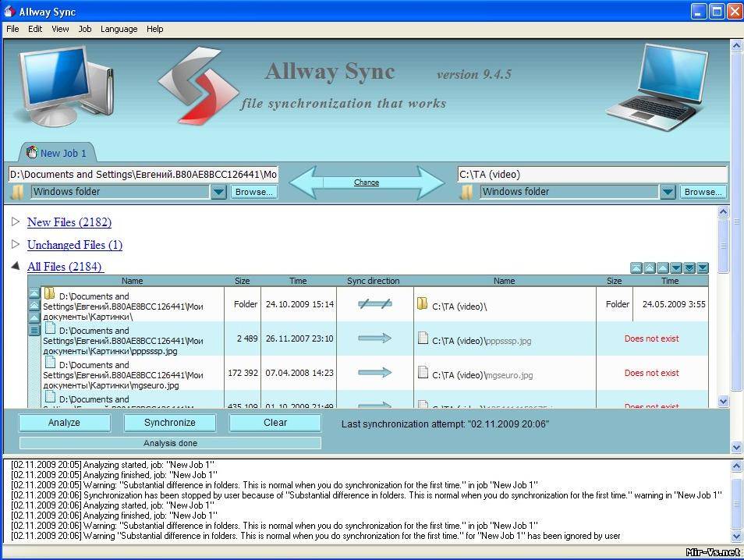Click the topmost arrow icon left of the file rows

pyautogui.click(x=34, y=293)
